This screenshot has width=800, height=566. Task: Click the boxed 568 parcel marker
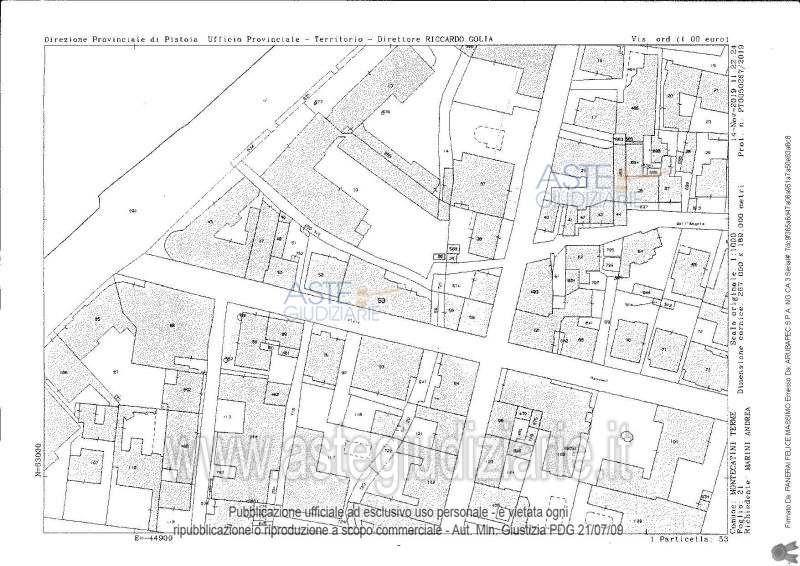[x=453, y=249]
